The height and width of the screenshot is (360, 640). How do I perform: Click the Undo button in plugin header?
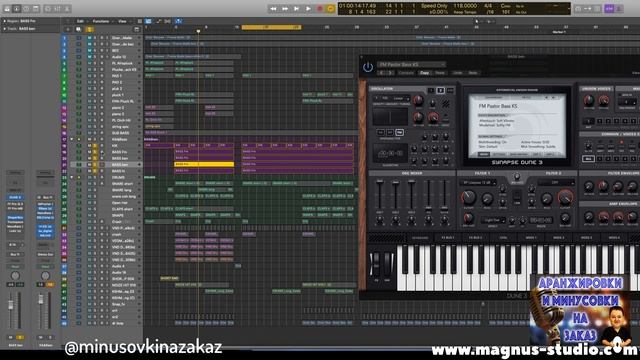[458, 73]
